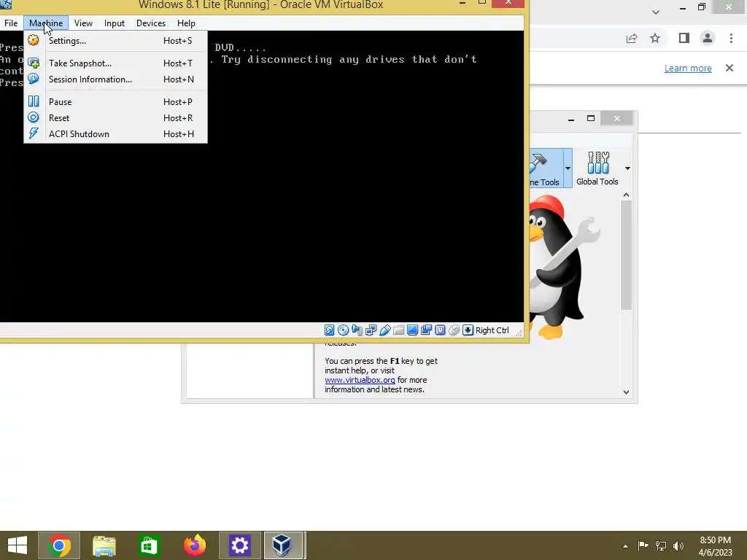
Task: Open the File menu
Action: click(x=10, y=23)
